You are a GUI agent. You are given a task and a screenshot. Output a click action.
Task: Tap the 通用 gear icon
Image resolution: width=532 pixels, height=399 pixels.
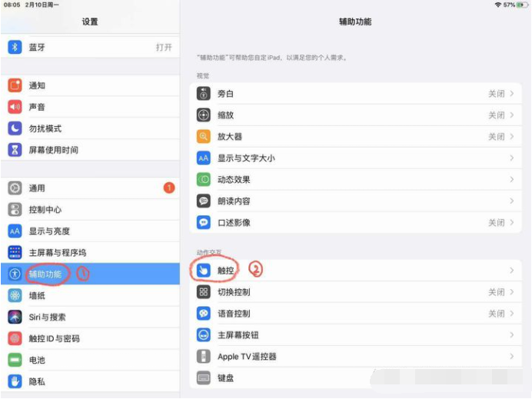15,188
